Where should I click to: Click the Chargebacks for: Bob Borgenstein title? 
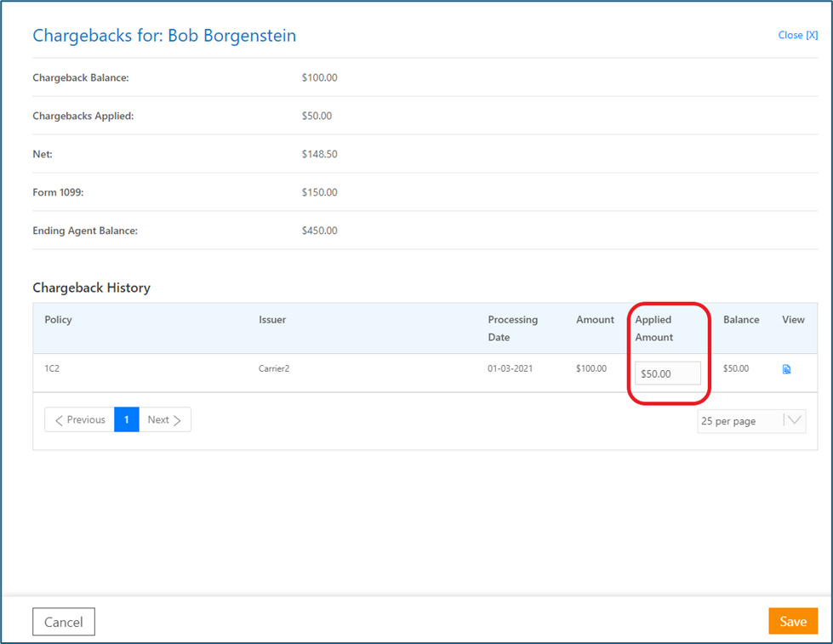pos(164,36)
